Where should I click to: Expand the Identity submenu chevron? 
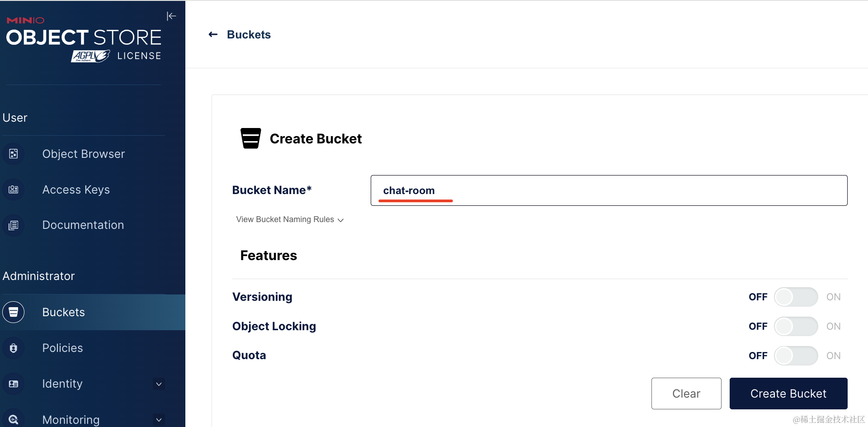tap(159, 384)
